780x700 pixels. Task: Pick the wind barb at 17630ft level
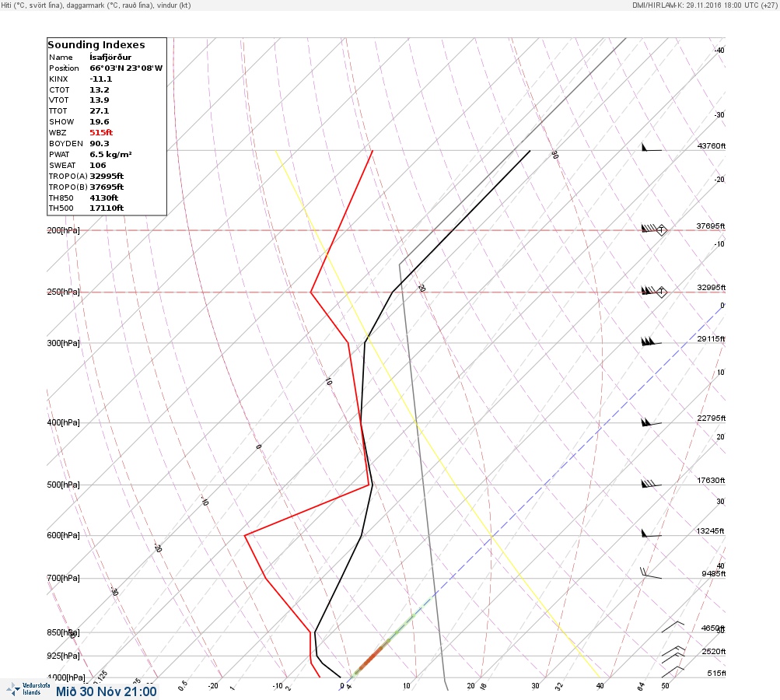[651, 484]
